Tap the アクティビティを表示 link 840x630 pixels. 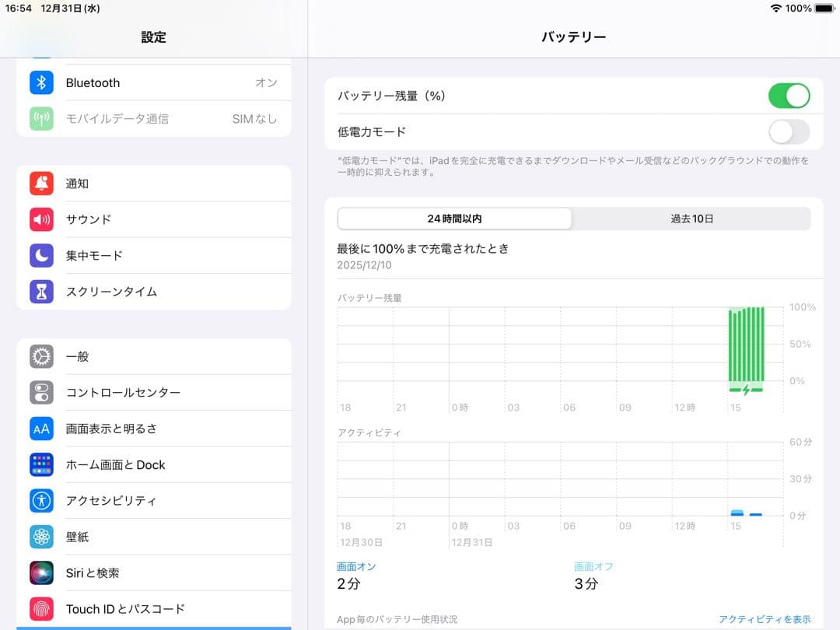coord(765,619)
